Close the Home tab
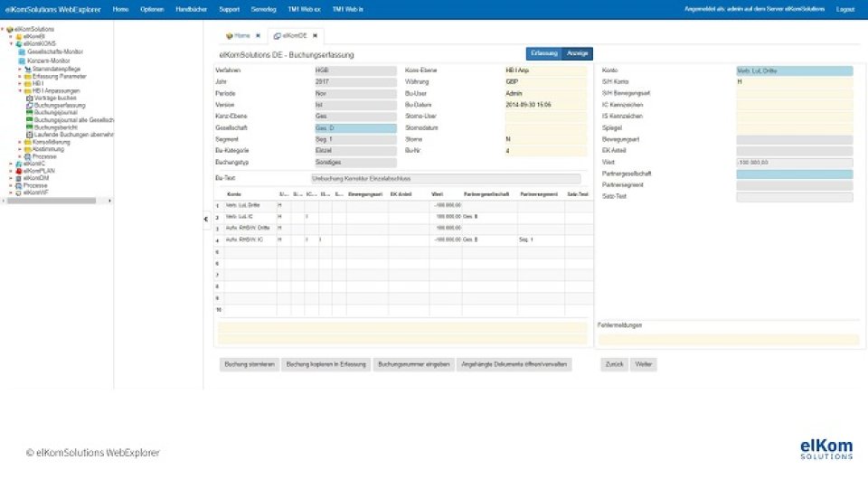The height and width of the screenshot is (488, 868). (x=258, y=36)
